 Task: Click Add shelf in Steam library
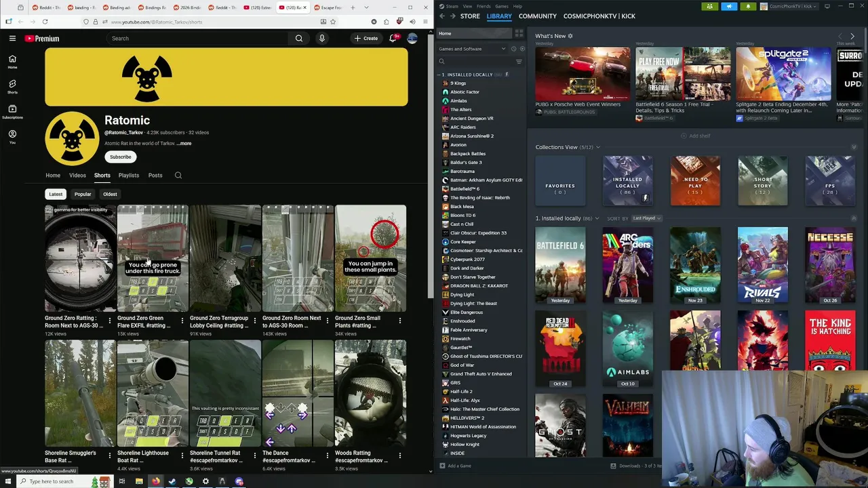(x=696, y=136)
